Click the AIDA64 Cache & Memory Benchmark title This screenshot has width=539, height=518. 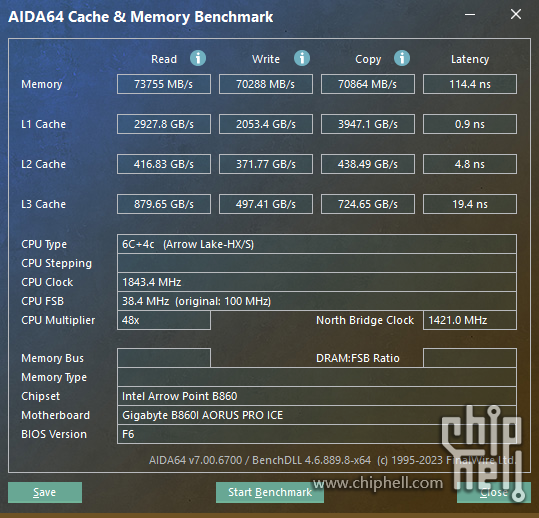pos(141,17)
